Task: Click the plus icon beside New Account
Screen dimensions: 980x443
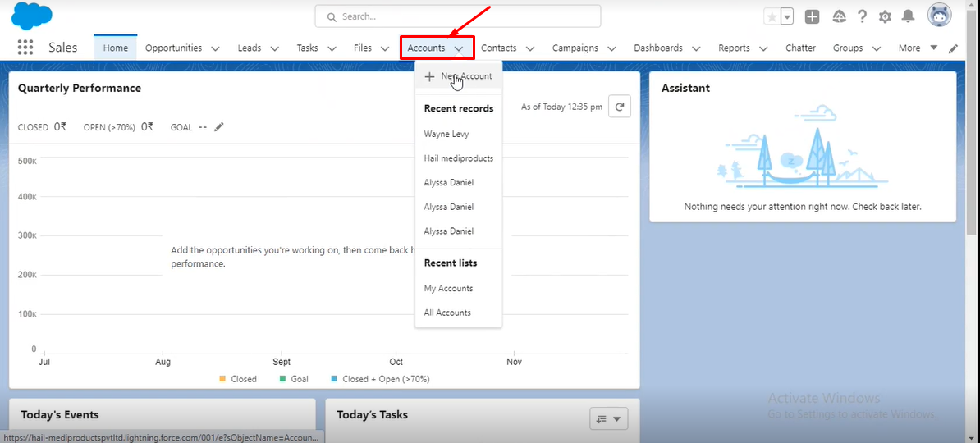Action: pos(429,76)
